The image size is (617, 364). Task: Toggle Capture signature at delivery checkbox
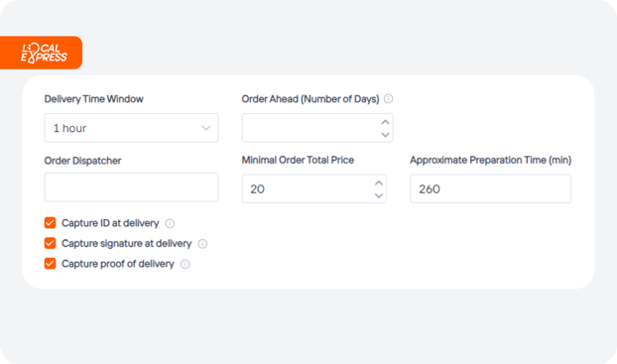50,243
